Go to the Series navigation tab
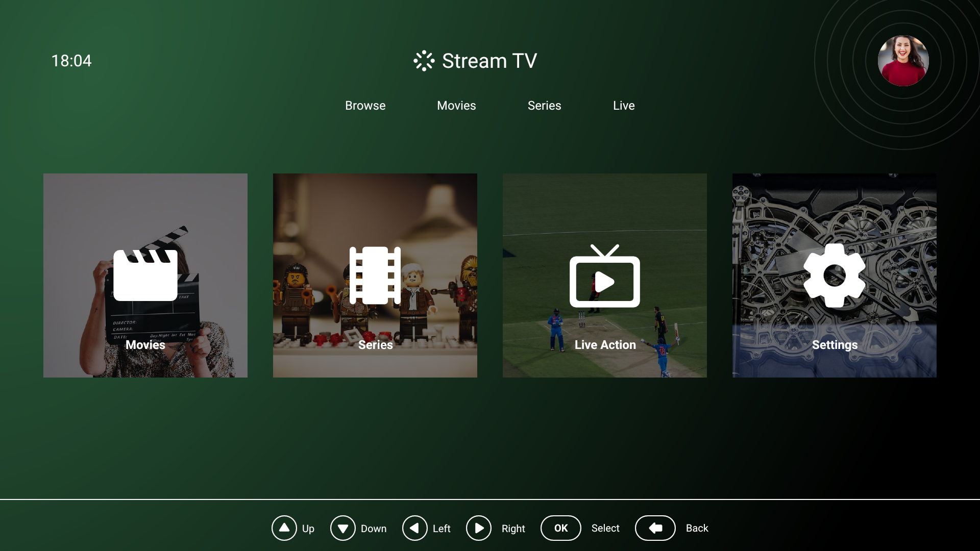Viewport: 980px width, 551px height. tap(544, 106)
